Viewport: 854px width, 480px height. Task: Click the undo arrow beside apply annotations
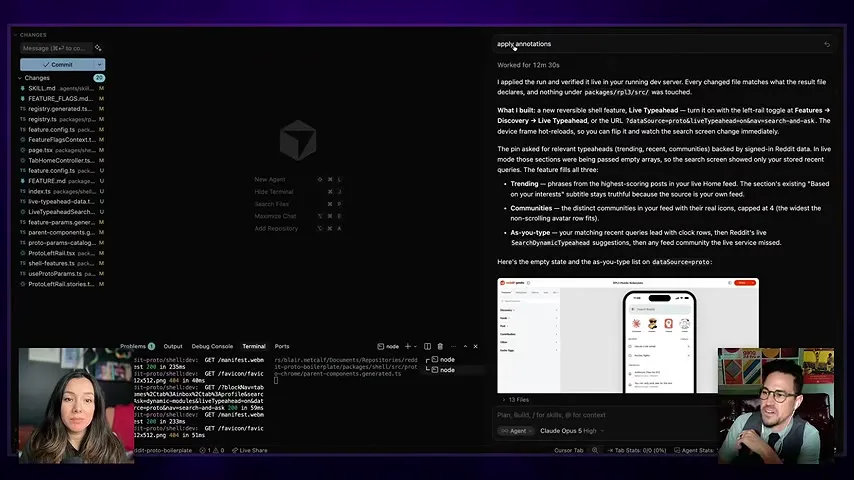(827, 44)
